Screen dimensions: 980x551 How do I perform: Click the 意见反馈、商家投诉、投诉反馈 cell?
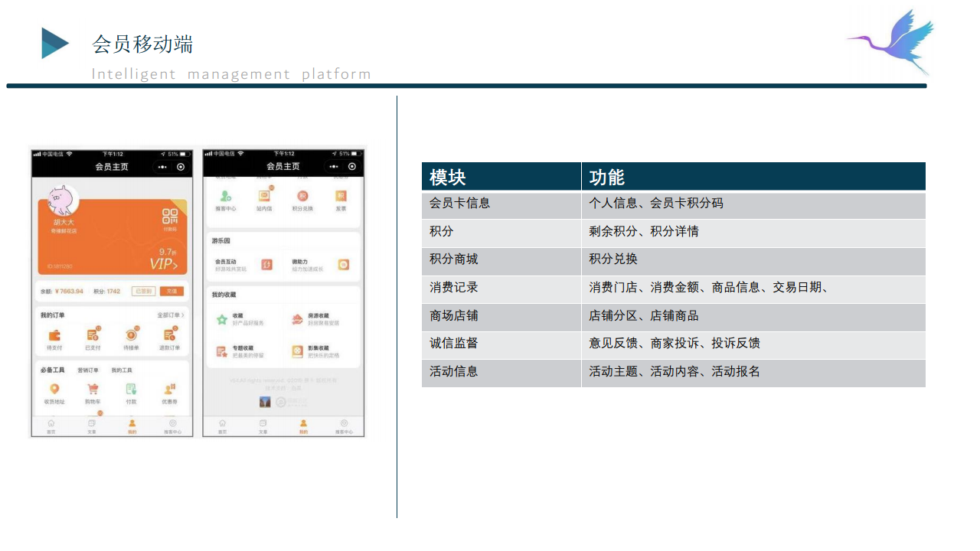point(753,344)
